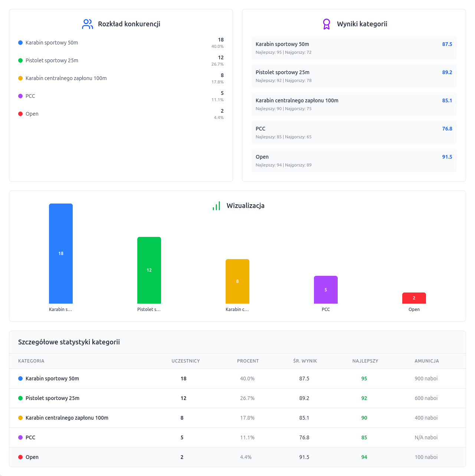Click the award ribbon icon beside Wyniki kategorii
The width and height of the screenshot is (475, 476).
327,24
